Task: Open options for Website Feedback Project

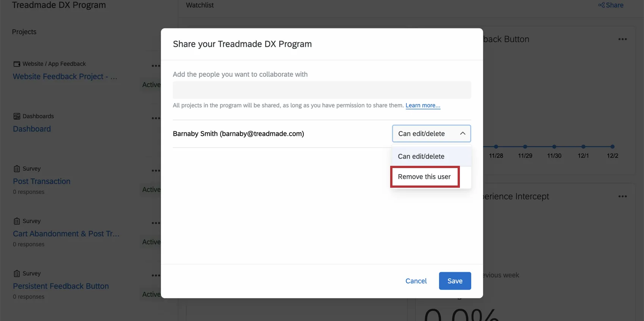Action: pos(156,66)
